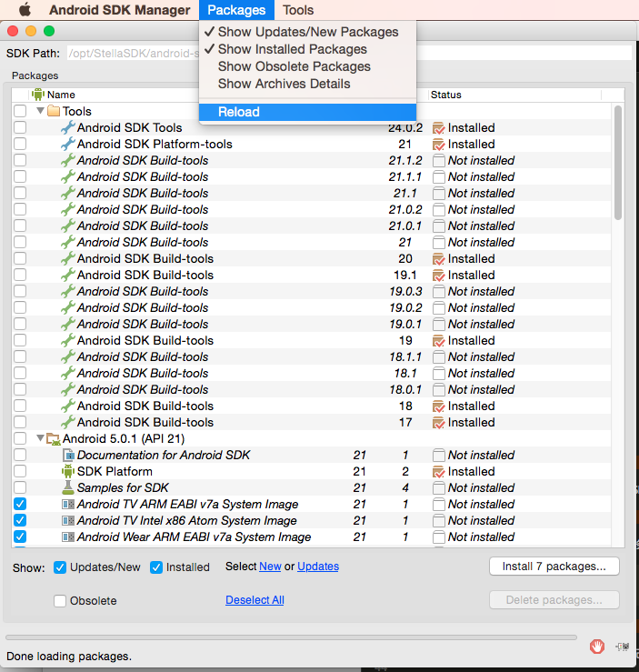This screenshot has height=672, width=639.
Task: Uncheck Android TV ARM EABI v7a System Image
Action: 20,504
